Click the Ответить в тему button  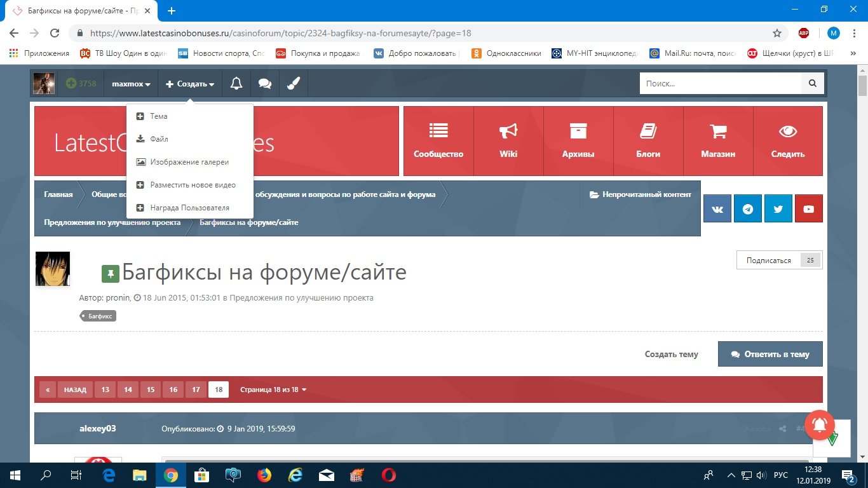click(770, 354)
